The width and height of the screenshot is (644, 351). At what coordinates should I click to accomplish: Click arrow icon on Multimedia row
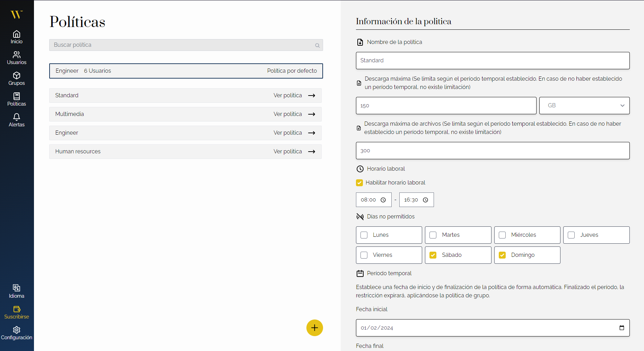click(312, 114)
